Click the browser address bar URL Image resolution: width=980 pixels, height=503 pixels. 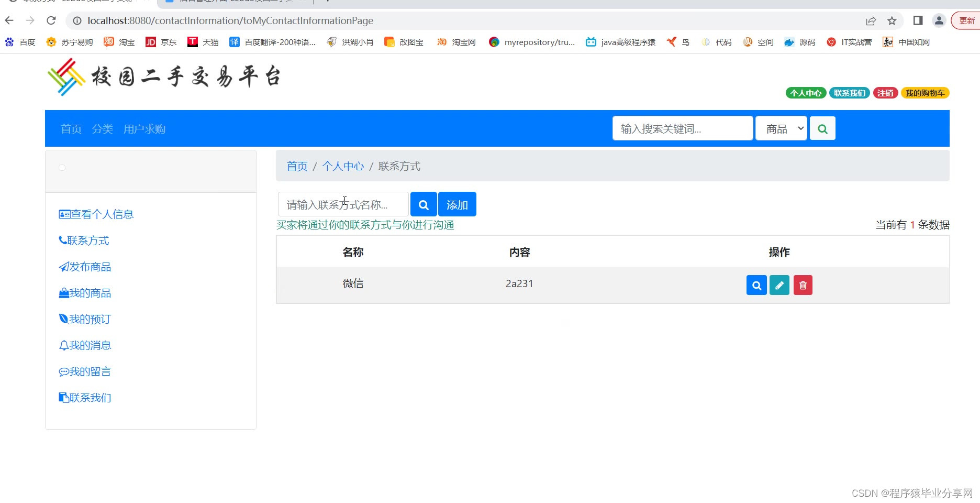(x=230, y=20)
